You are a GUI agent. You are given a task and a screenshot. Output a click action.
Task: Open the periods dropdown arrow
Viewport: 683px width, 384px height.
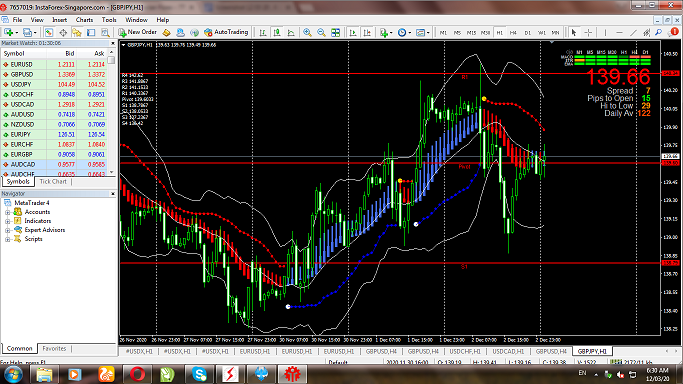coord(409,33)
